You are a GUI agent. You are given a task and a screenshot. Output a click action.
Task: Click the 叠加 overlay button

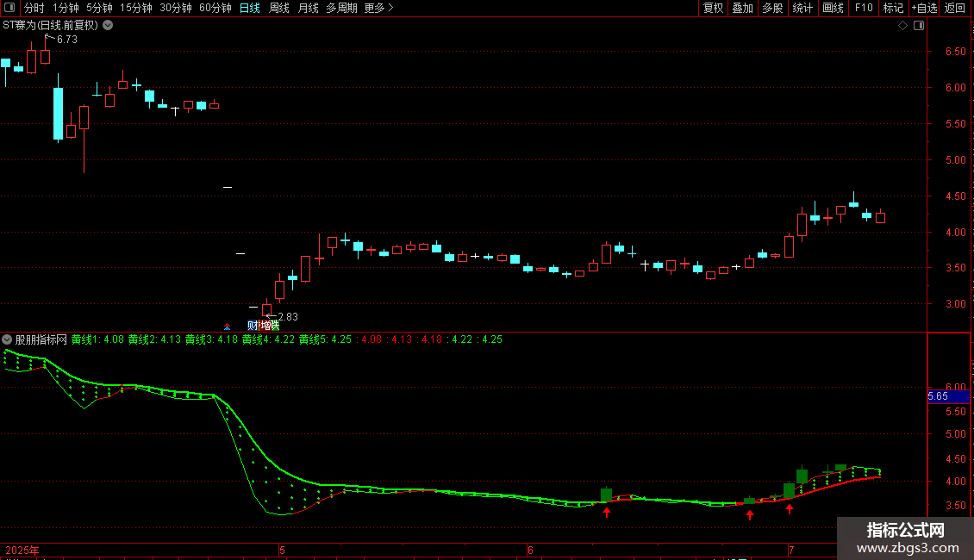742,8
